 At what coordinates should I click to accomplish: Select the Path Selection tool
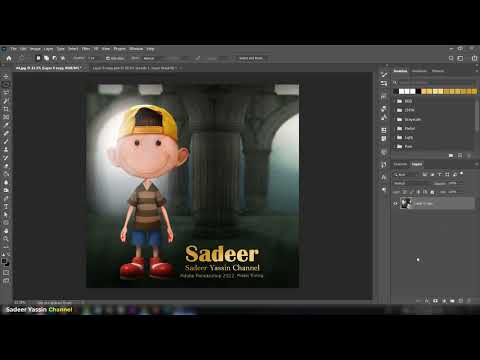click(x=6, y=215)
